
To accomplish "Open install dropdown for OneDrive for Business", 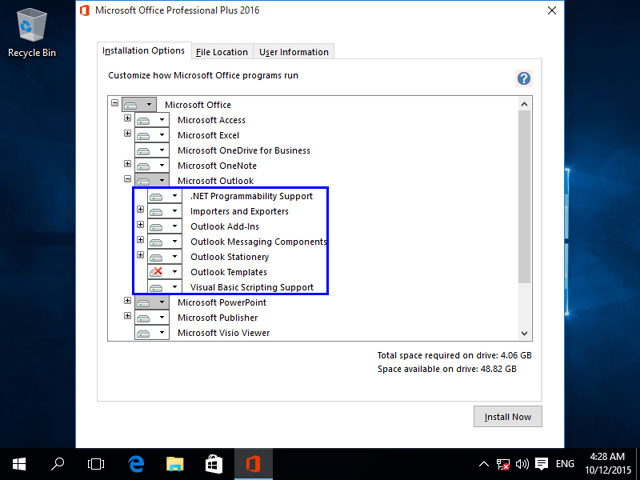I will click(x=152, y=150).
